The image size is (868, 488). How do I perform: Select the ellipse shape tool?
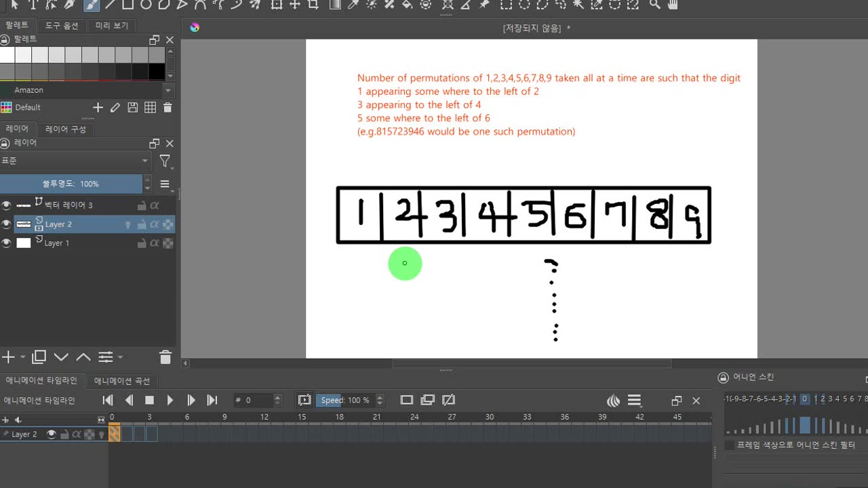pyautogui.click(x=146, y=5)
